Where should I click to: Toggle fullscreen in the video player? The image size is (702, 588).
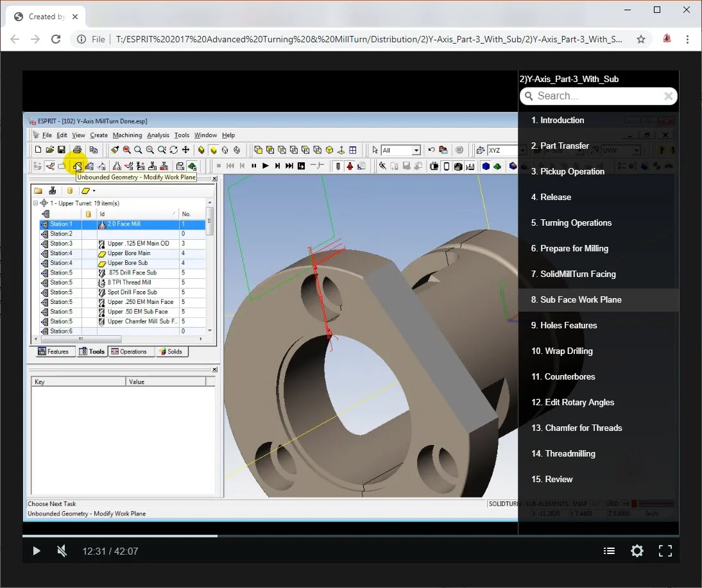tap(665, 551)
